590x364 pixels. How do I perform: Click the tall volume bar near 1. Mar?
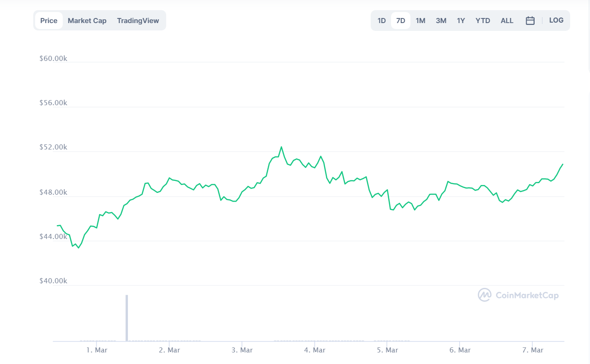126,317
